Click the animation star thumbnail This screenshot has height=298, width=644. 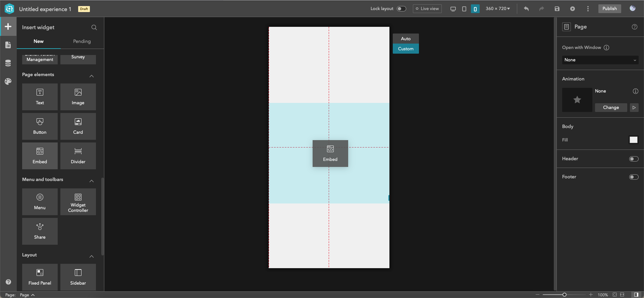[577, 100]
